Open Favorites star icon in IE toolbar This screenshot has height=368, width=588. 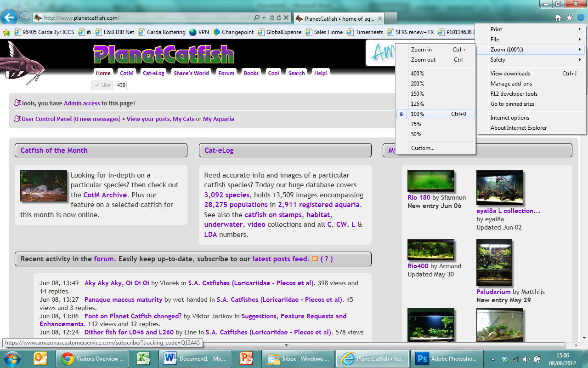(x=570, y=18)
